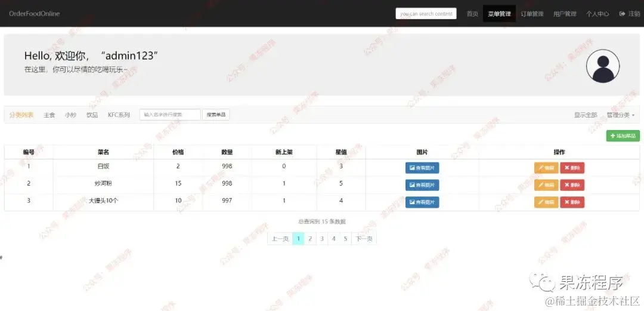This screenshot has width=644, height=311.
Task: Edit the 炒河粉 row
Action: coord(546,185)
